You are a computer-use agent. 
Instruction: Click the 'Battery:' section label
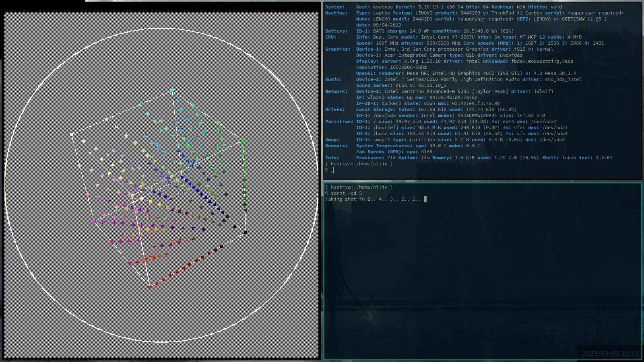coord(336,31)
